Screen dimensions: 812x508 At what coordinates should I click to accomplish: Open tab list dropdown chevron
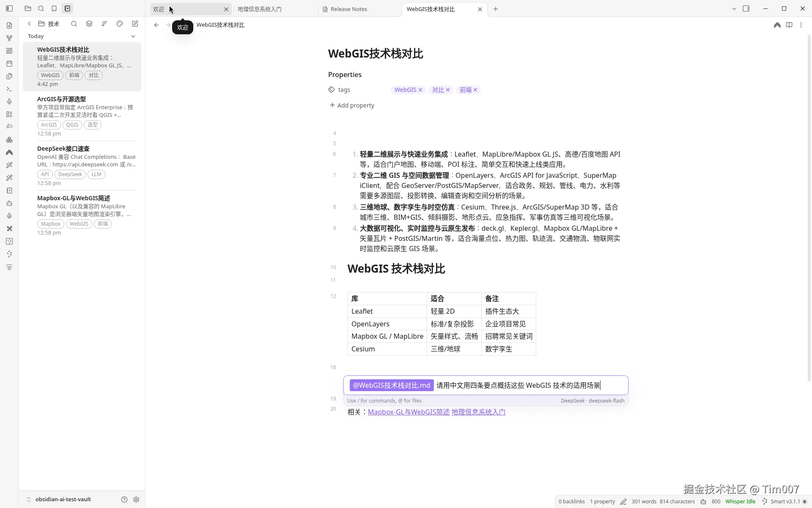[734, 8]
